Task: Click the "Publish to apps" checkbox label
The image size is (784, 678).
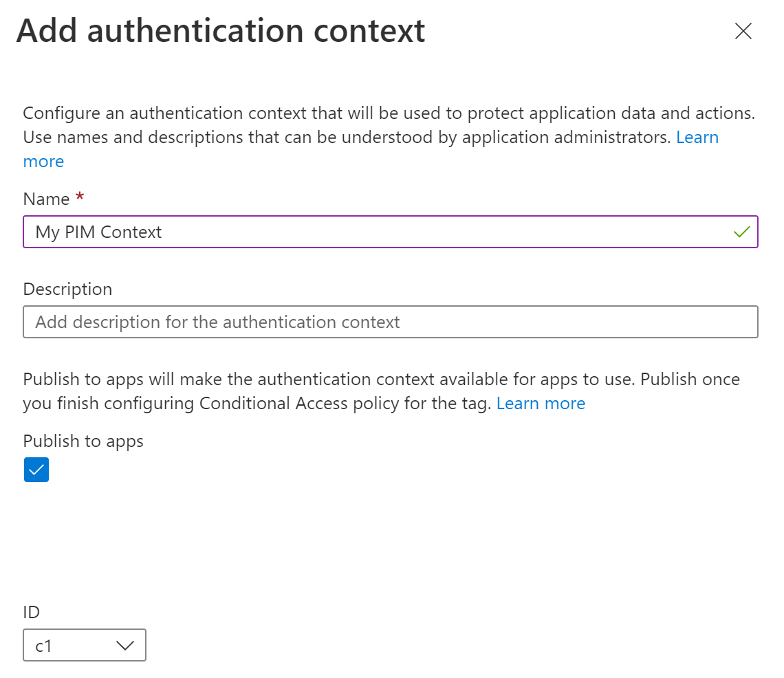Action: click(83, 441)
